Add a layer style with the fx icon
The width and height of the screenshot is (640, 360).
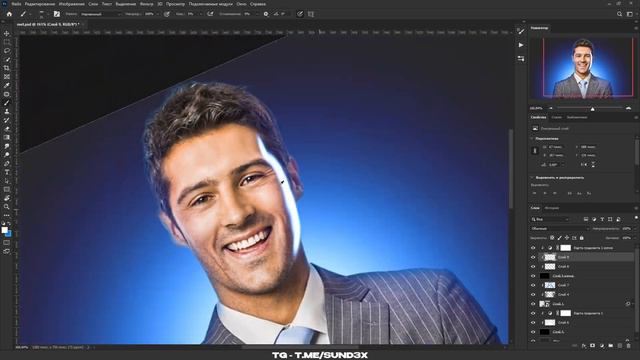coord(584,346)
